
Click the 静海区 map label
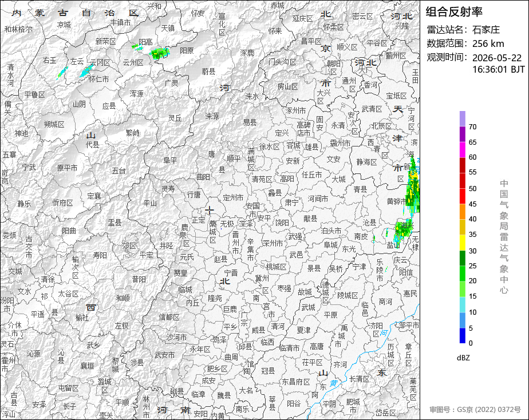pyautogui.click(x=367, y=162)
